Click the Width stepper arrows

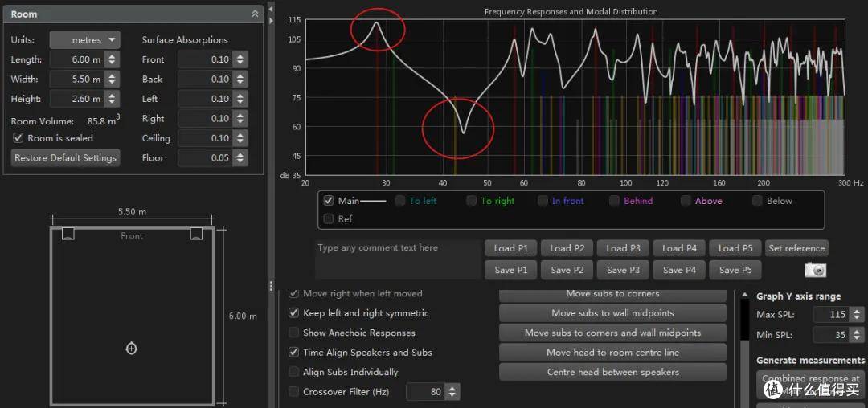pyautogui.click(x=112, y=79)
